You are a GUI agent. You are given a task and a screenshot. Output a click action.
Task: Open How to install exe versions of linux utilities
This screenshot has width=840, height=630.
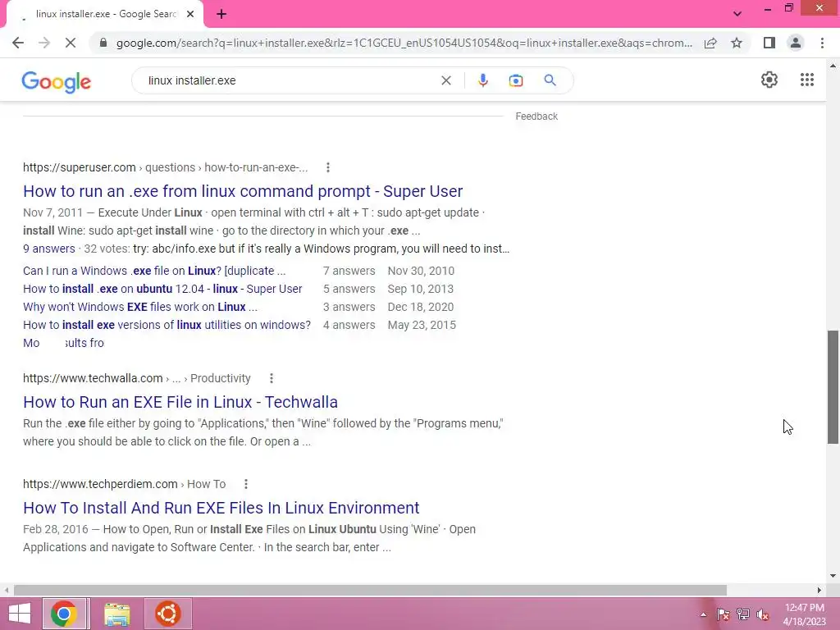pos(167,325)
